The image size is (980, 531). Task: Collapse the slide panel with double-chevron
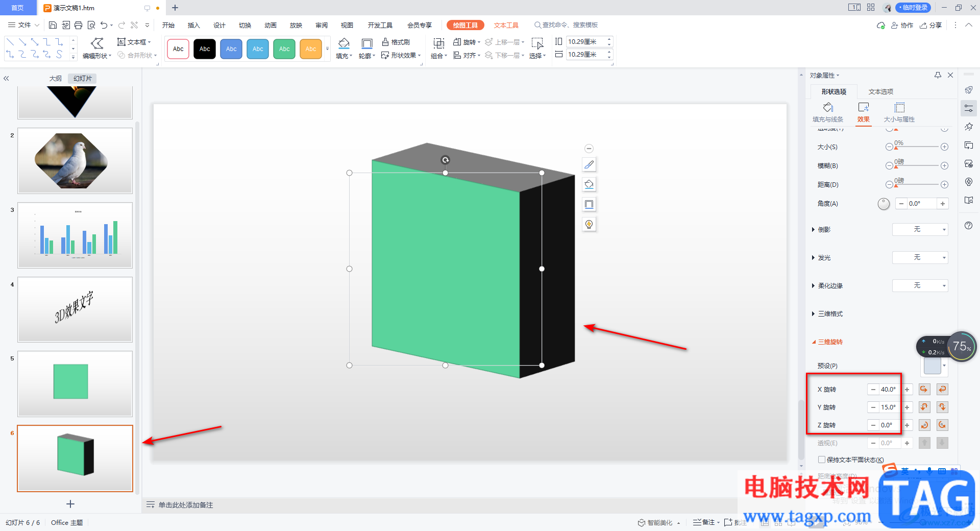click(x=7, y=79)
